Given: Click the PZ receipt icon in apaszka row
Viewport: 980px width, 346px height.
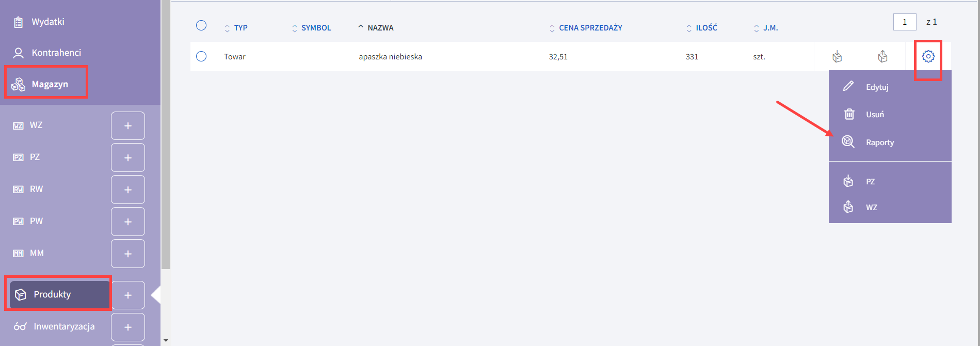Looking at the screenshot, I should [x=837, y=57].
